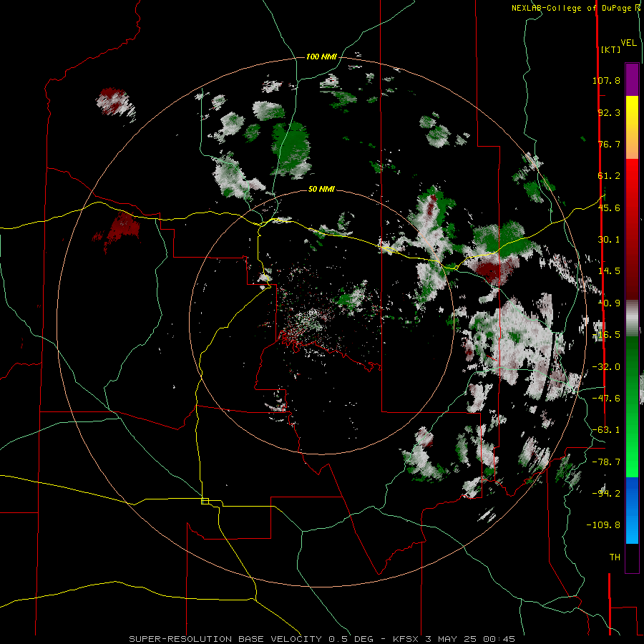Click the 92.3 legend value
The width and height of the screenshot is (644, 644).
coord(609,112)
